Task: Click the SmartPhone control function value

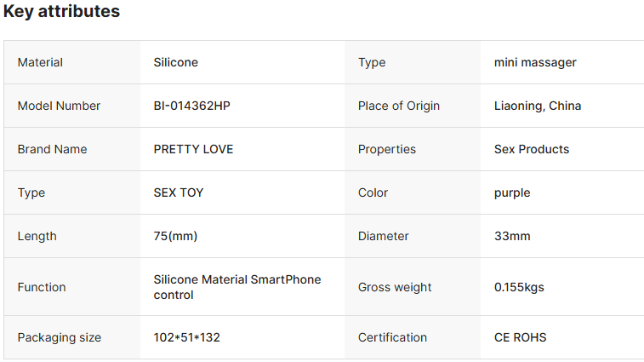Action: click(x=237, y=287)
